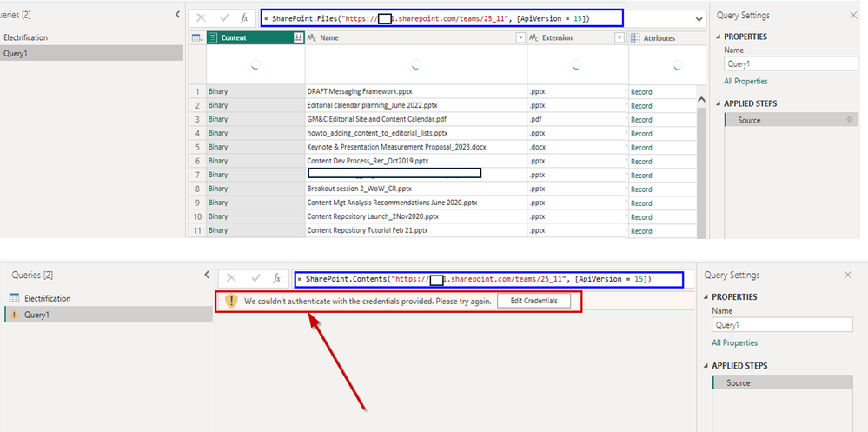Viewport: 868px width, 432px height.
Task: Select row number 7 header
Action: click(x=197, y=175)
